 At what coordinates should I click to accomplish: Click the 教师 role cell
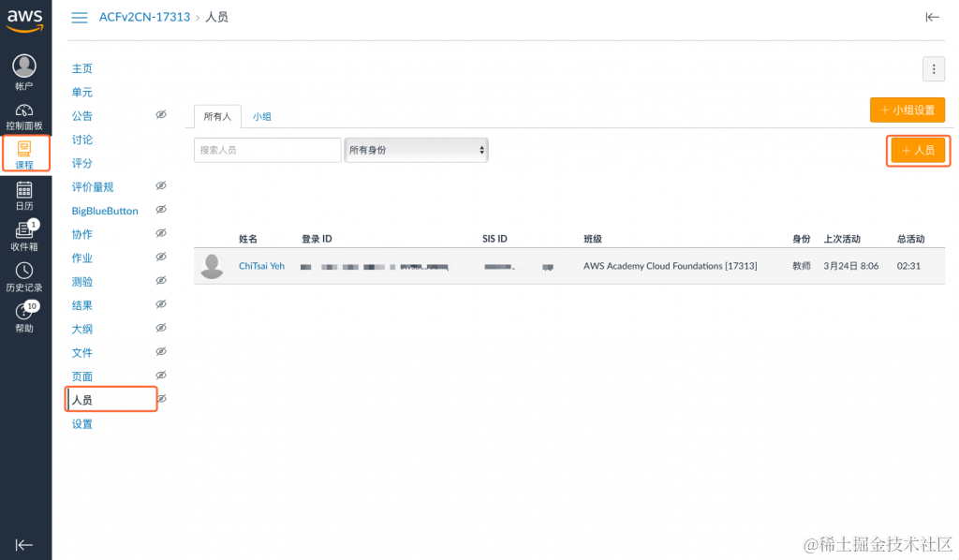pos(802,266)
